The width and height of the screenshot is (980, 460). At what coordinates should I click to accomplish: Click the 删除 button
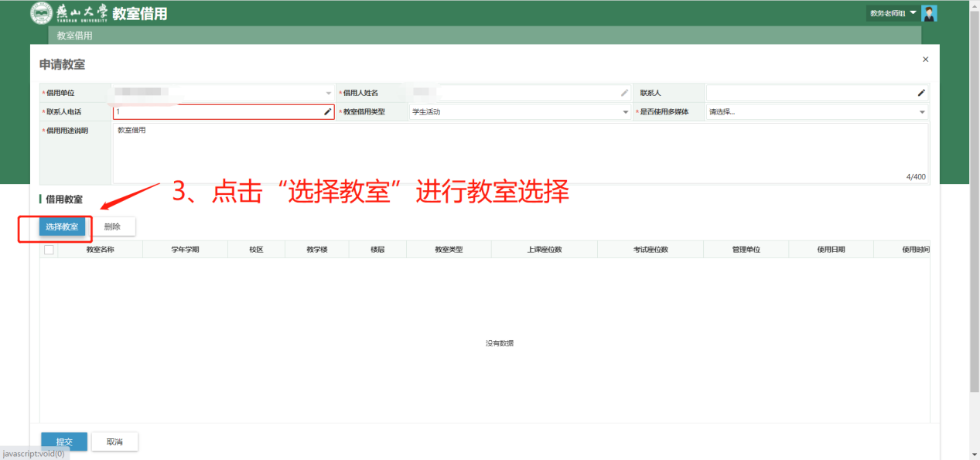pyautogui.click(x=113, y=227)
